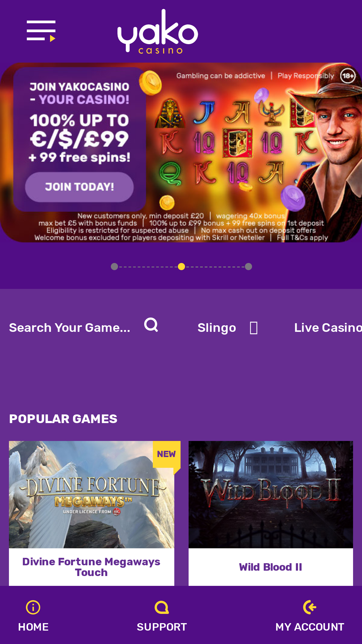The height and width of the screenshot is (644, 362).
Task: Click the NEW ribbon badge
Action: point(167,454)
